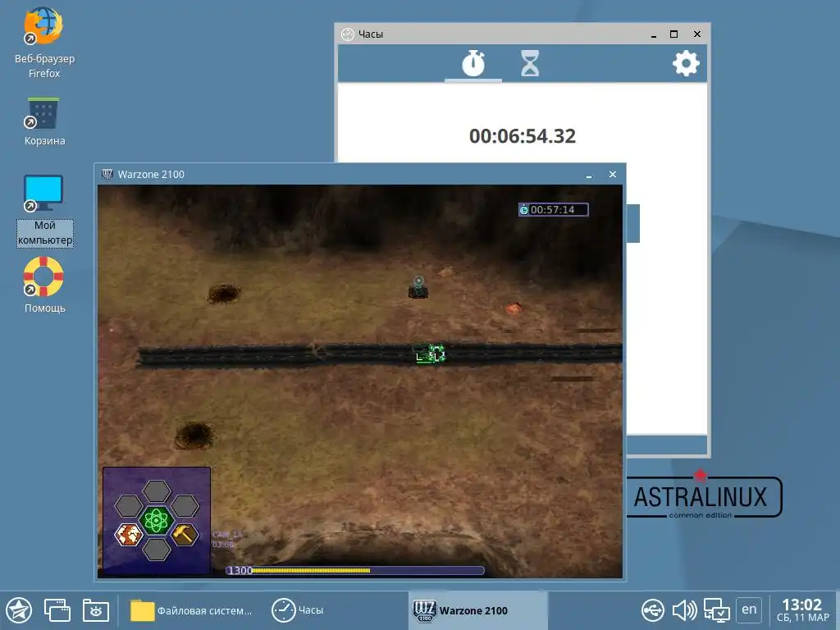Switch the en keyboard layout indicator
Viewport: 840px width, 630px height.
(749, 609)
